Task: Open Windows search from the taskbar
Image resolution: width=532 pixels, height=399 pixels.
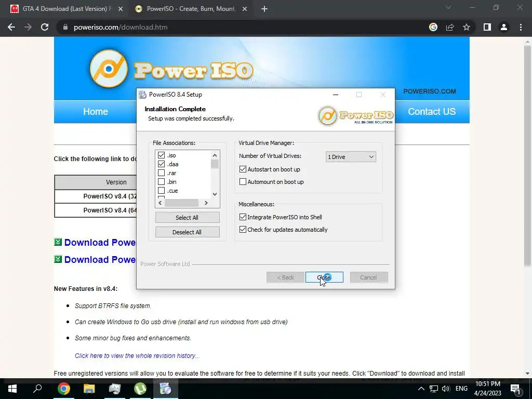Action: [x=37, y=389]
